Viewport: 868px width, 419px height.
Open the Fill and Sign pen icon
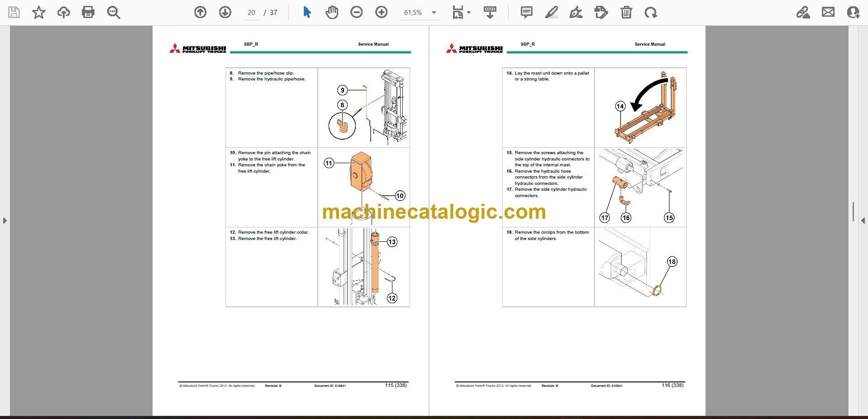pyautogui.click(x=803, y=12)
